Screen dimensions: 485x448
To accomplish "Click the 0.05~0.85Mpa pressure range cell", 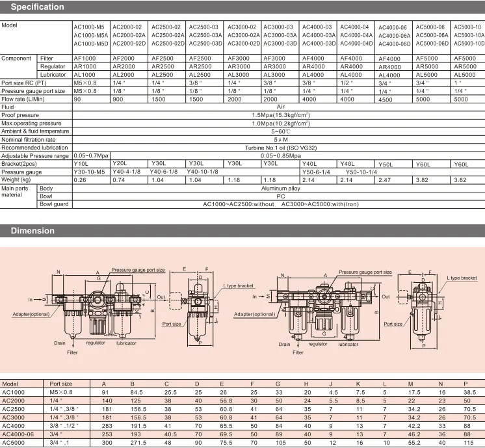I will [281, 156].
